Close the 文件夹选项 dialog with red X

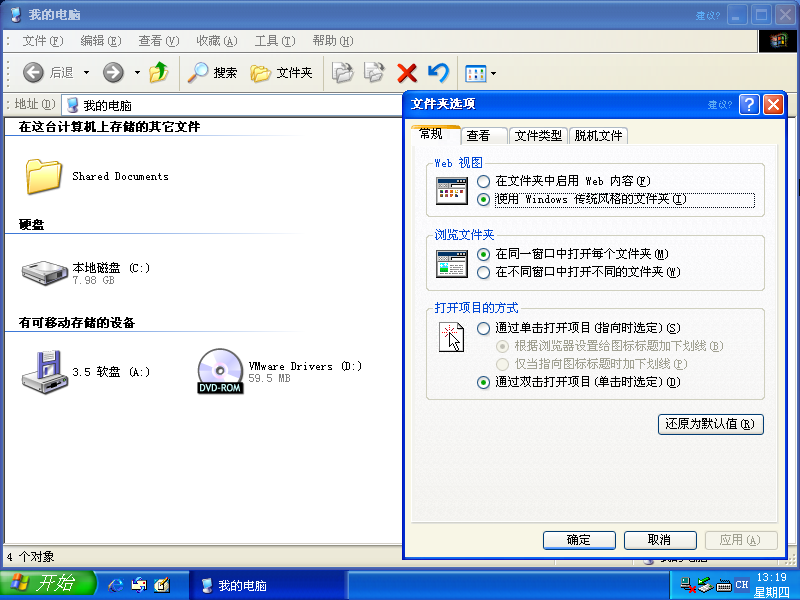(x=773, y=104)
